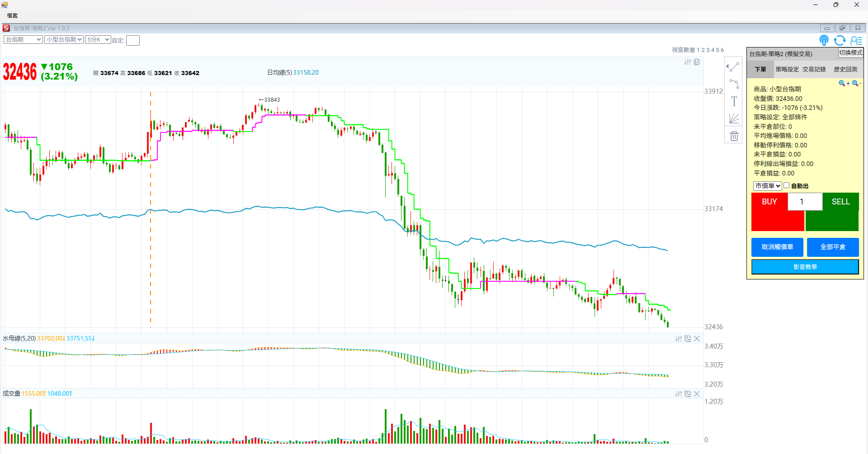Screen dimensions: 868x454
Task: Select the text annotation tool
Action: click(734, 101)
